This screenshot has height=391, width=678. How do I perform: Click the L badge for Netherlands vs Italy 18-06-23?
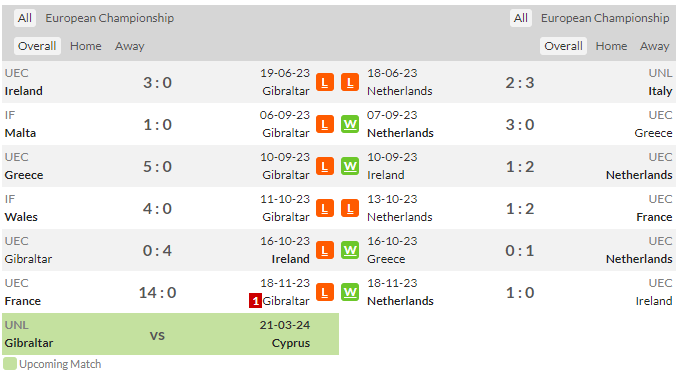tap(350, 82)
